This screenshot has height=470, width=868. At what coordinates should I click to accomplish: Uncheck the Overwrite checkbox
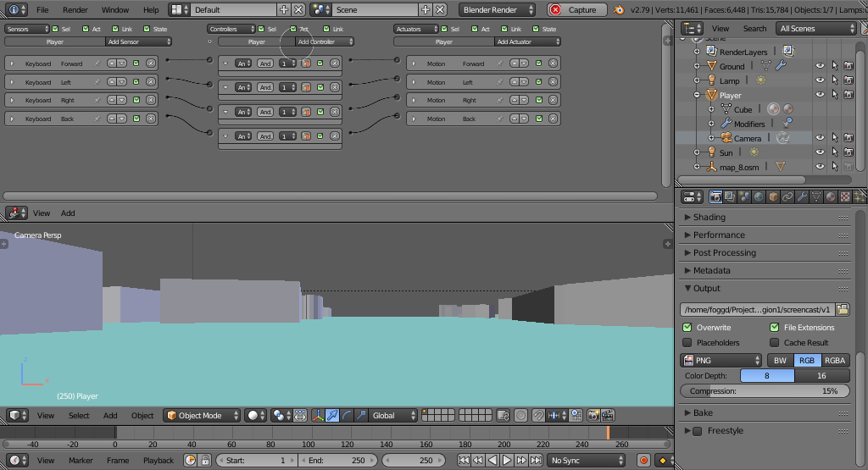click(687, 328)
